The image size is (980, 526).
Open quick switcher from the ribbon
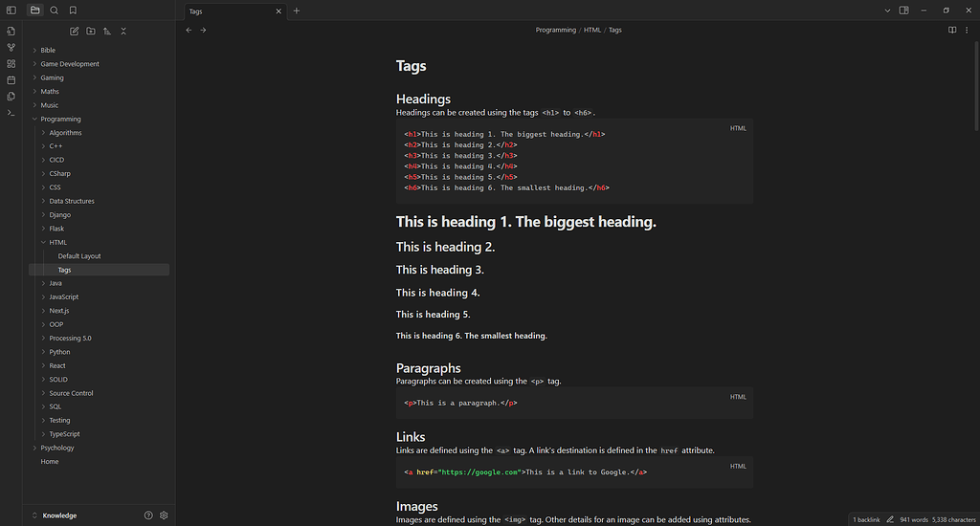tap(11, 32)
